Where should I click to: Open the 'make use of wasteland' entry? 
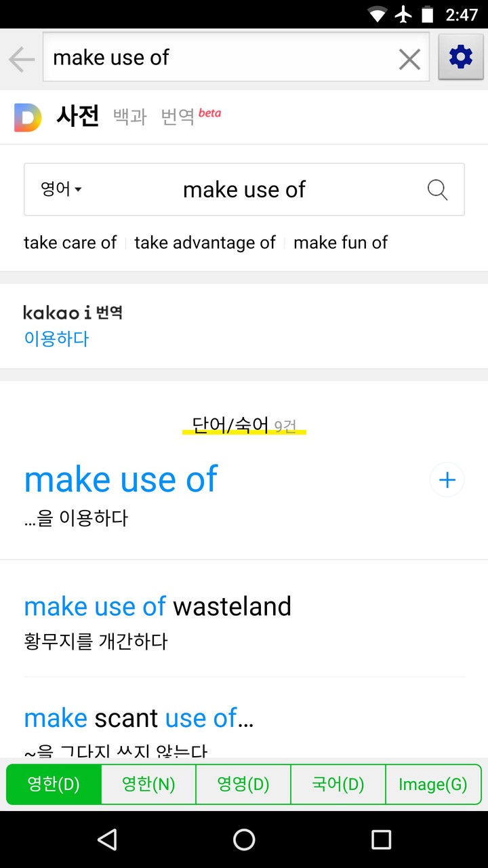157,606
